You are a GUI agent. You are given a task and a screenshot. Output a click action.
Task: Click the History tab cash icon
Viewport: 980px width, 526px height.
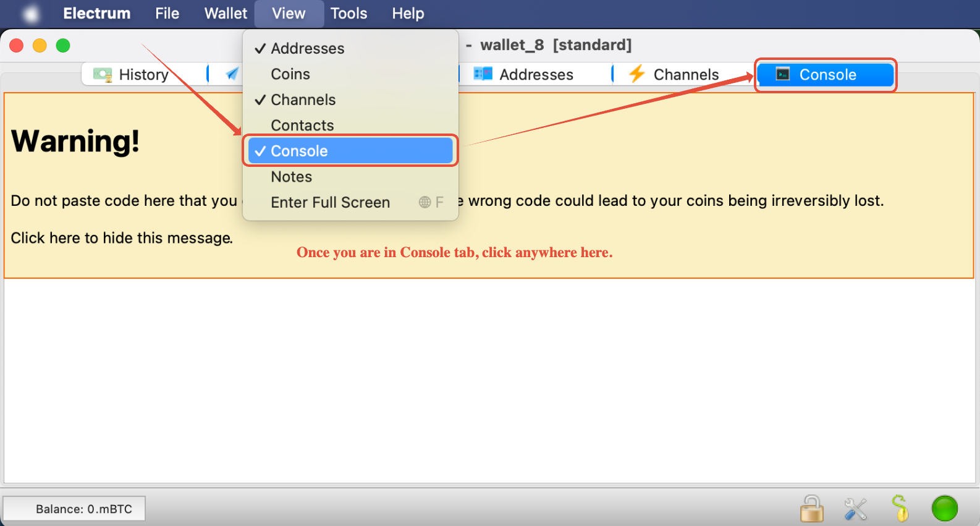click(103, 75)
